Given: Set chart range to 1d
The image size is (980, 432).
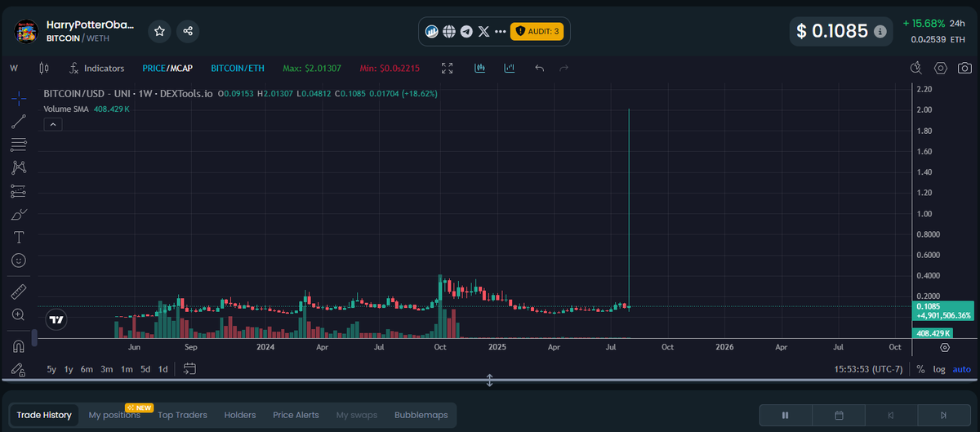Looking at the screenshot, I should tap(163, 369).
